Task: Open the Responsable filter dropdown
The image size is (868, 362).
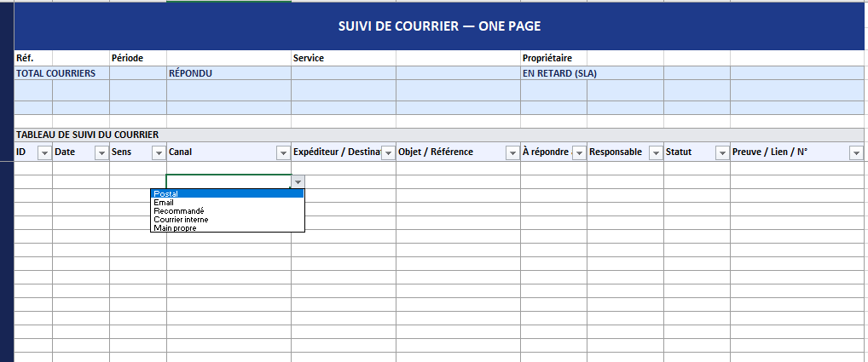Action: 655,152
